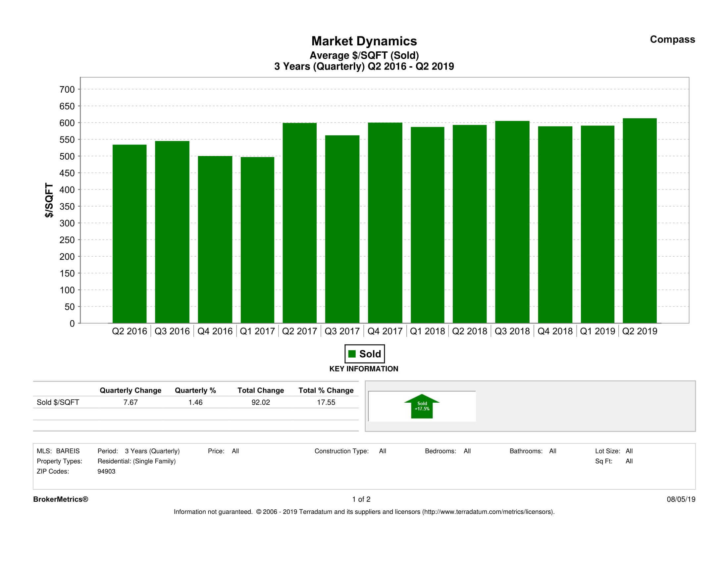Click the green Sold +17.5% arrow icon

click(x=422, y=406)
